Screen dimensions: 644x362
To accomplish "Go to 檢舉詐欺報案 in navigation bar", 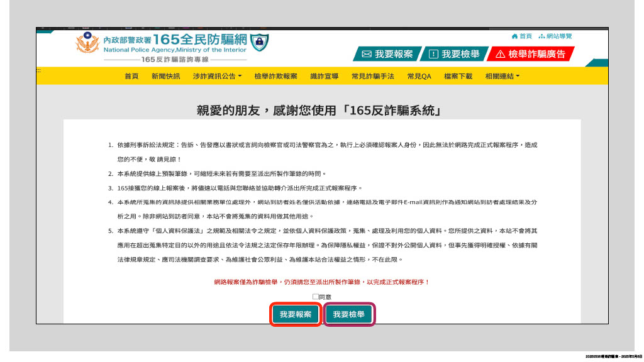I will 275,76.
